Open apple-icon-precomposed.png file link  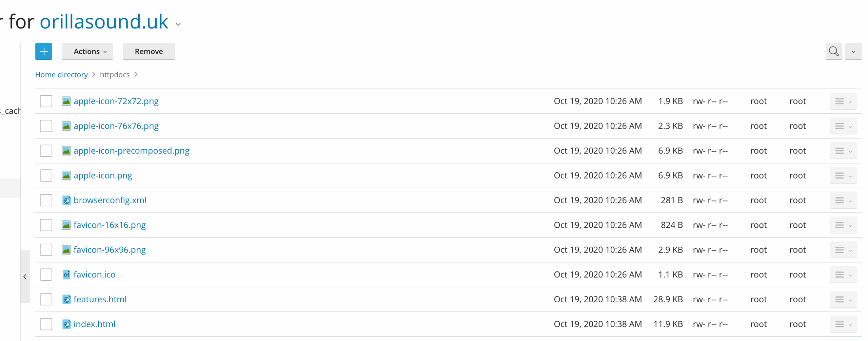point(132,151)
